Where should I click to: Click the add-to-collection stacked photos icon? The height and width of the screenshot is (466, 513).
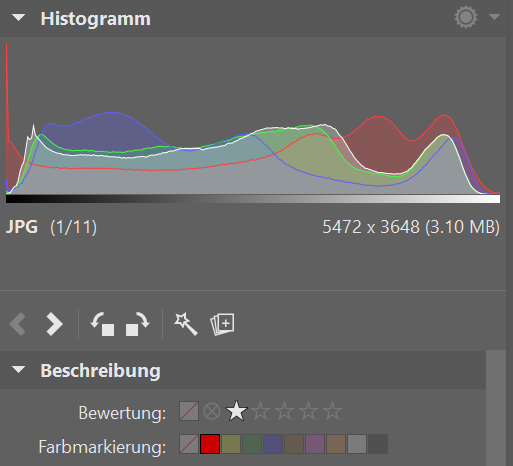(222, 324)
